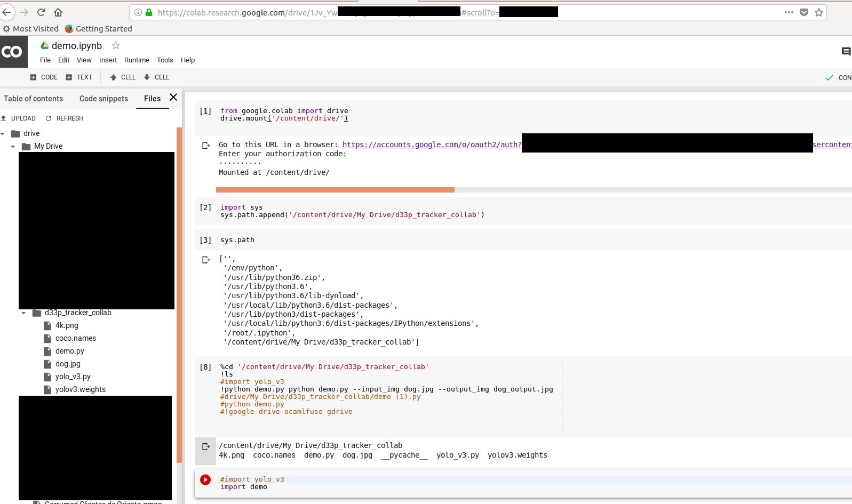The image size is (852, 504).
Task: Collapse the My Drive folder arrow
Action: point(13,146)
